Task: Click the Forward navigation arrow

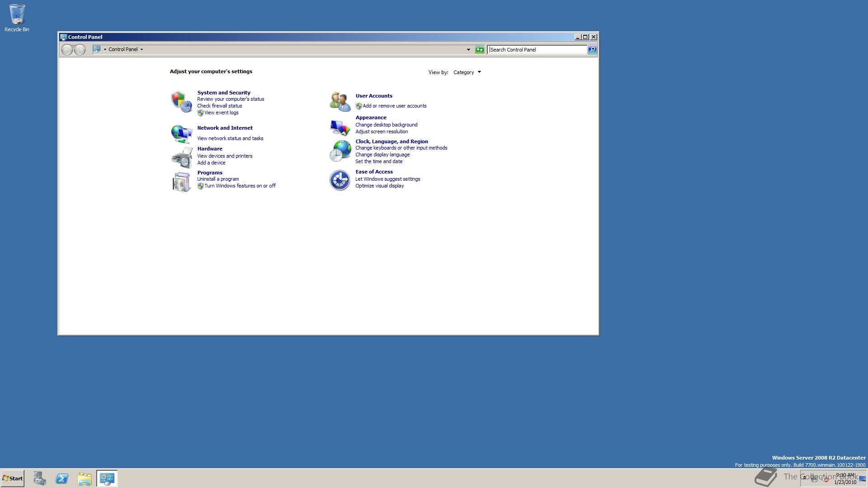Action: [x=80, y=50]
